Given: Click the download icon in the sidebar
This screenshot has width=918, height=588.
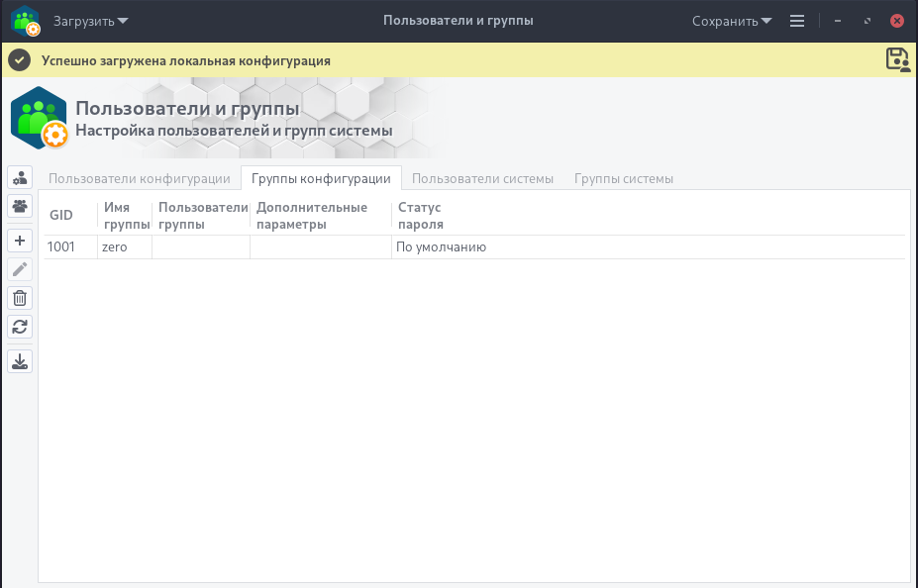Looking at the screenshot, I should [20, 361].
